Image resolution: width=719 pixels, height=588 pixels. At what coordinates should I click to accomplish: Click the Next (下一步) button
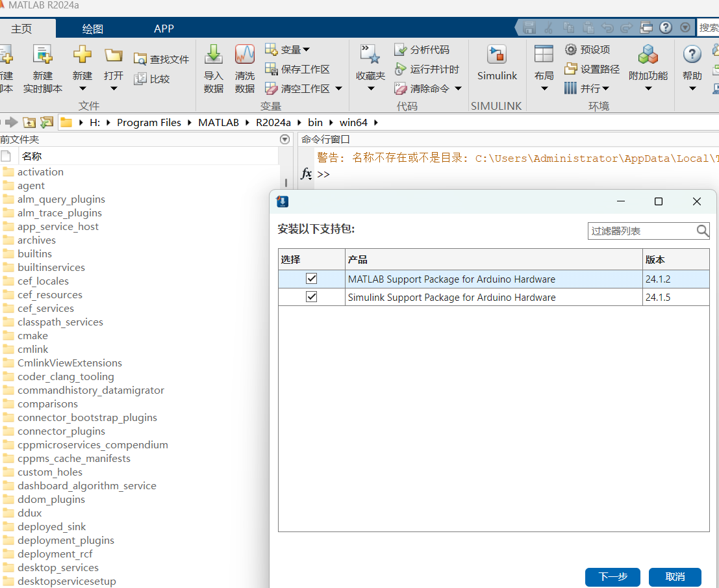(612, 576)
